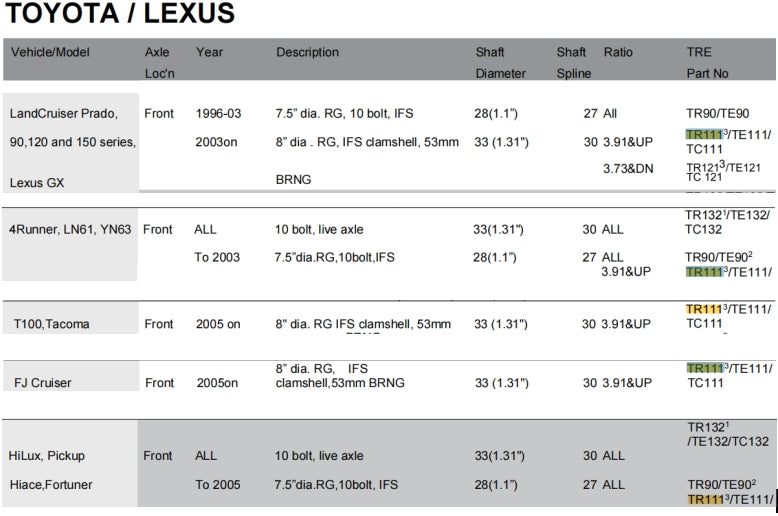Viewport: 778px width, 516px height.
Task: Click the "2003on" year entry
Action: (217, 142)
